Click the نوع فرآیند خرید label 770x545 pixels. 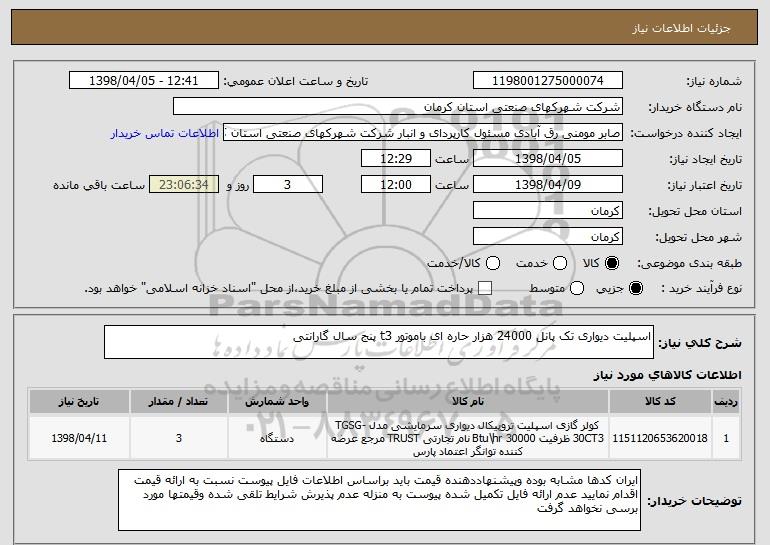[x=701, y=289]
